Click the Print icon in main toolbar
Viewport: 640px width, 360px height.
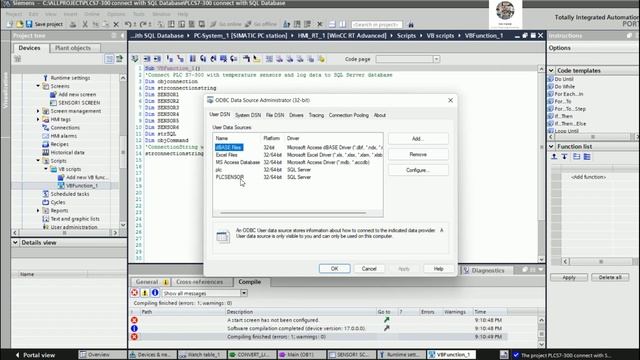(73, 24)
